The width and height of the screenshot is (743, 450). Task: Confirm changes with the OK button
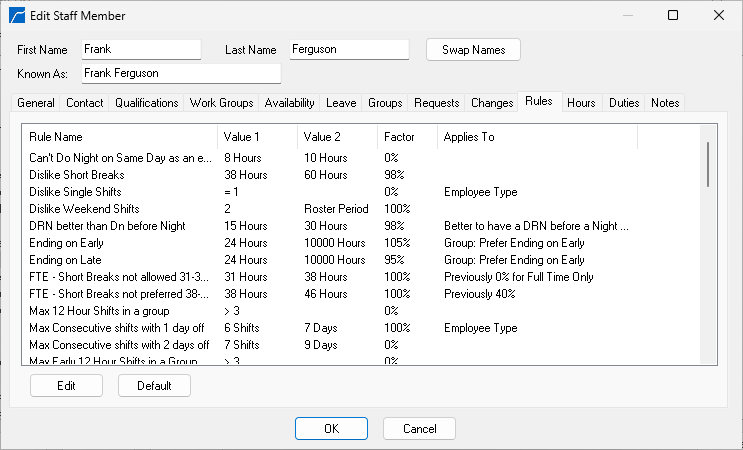(x=331, y=428)
